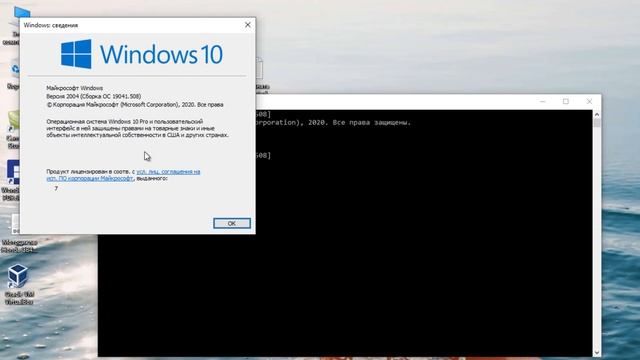Click the 'Майкрософт Windows' text line
Screen dimensions: 640x360
[x=75, y=88]
